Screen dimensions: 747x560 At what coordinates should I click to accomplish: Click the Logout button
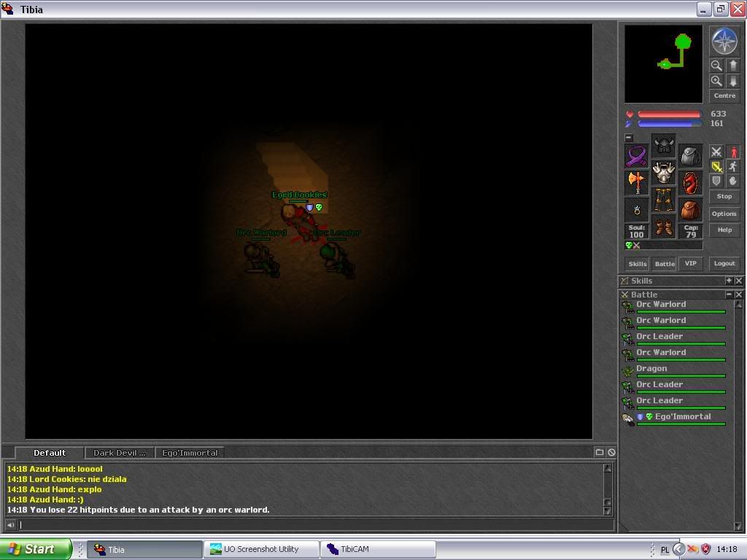click(x=724, y=263)
